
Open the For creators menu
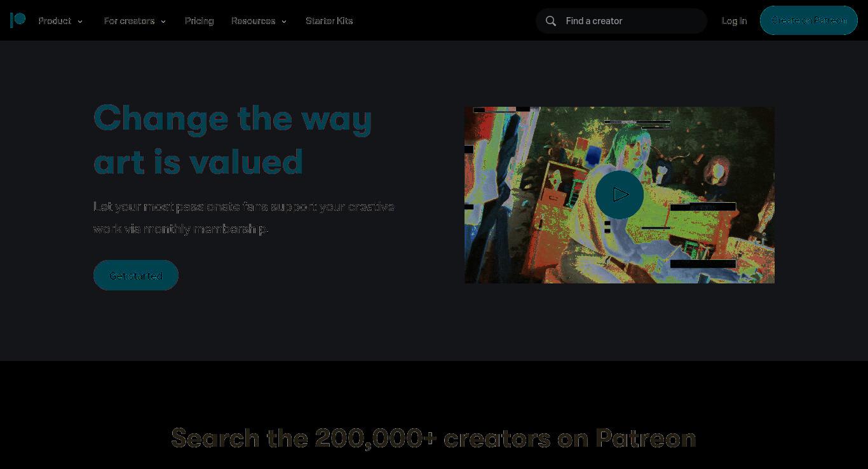(x=129, y=21)
